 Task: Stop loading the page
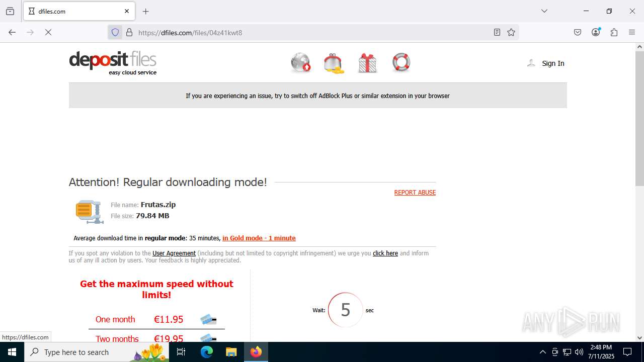point(48,32)
